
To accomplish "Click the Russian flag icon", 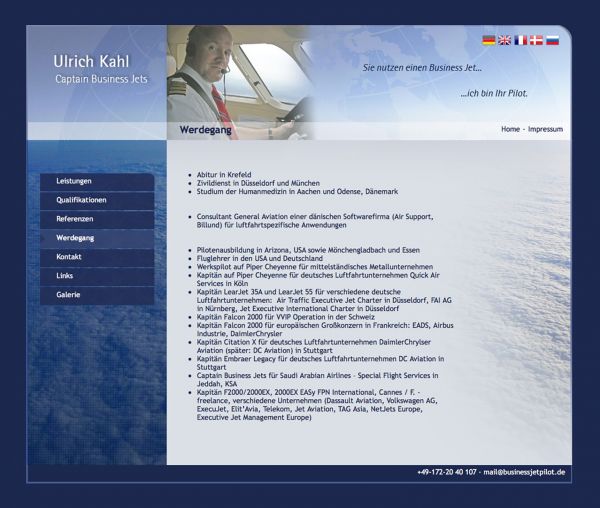I will pyautogui.click(x=552, y=40).
